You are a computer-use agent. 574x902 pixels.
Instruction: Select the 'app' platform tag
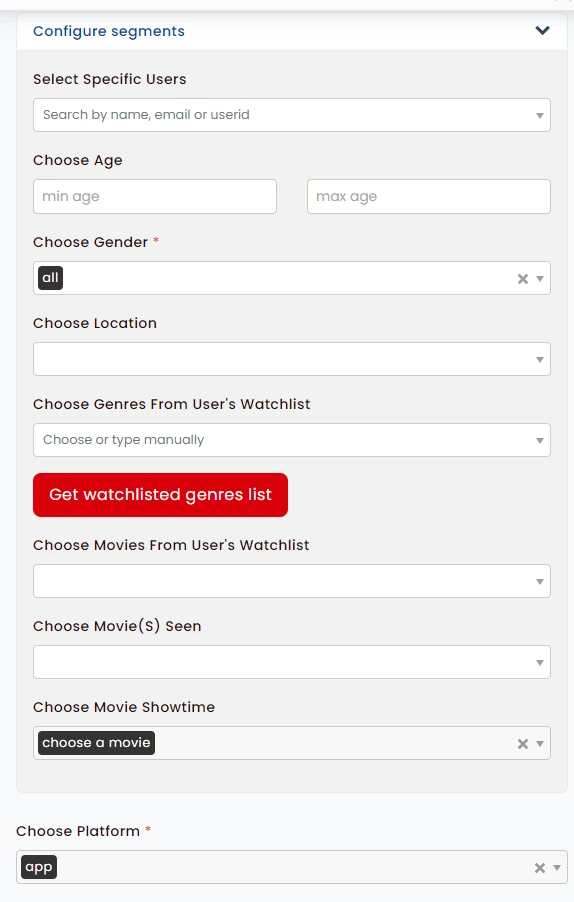[x=39, y=867]
